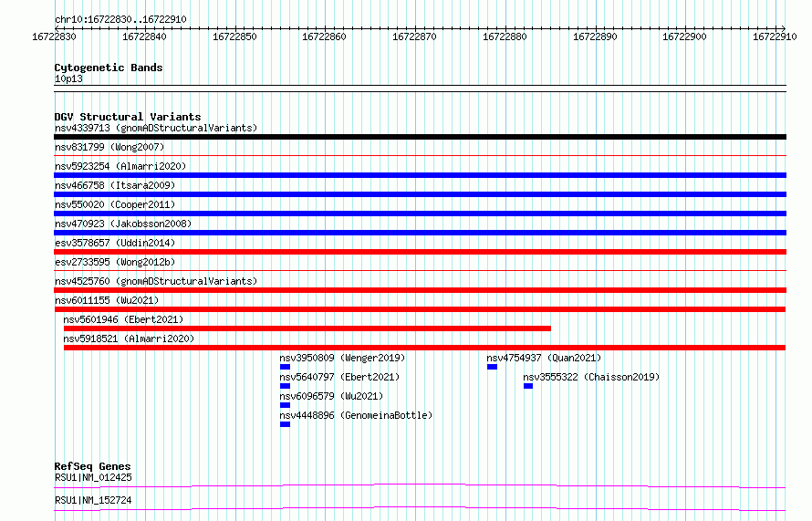Click the blue nsv466758 Itsara2009 bar
The height and width of the screenshot is (521, 812).
pos(420,194)
